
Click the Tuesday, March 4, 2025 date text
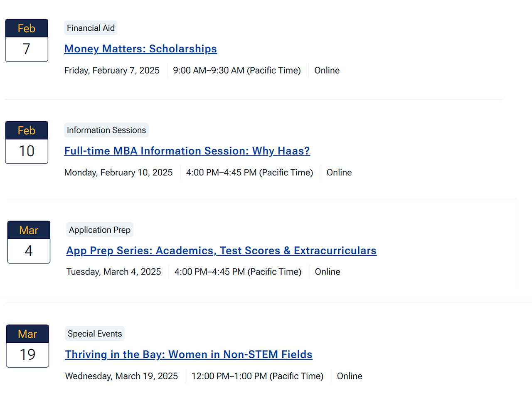point(113,272)
